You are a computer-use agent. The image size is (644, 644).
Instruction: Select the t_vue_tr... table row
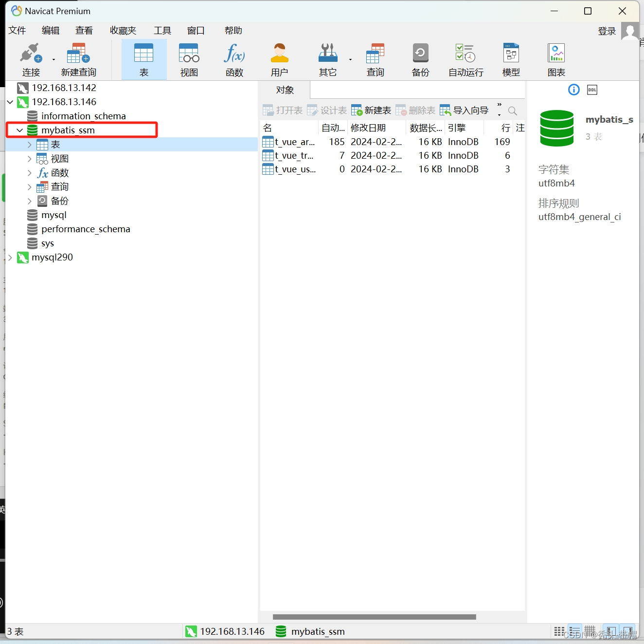tap(393, 155)
